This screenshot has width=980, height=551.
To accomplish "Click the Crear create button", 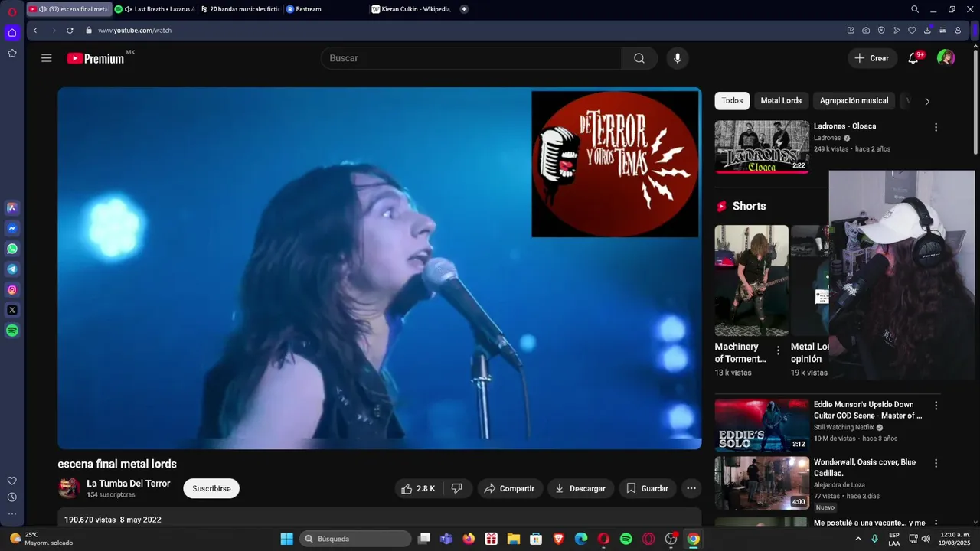I will [872, 58].
